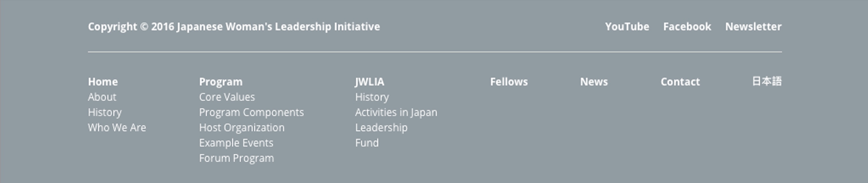Open the Forum Program link
This screenshot has height=183, width=868.
click(236, 158)
